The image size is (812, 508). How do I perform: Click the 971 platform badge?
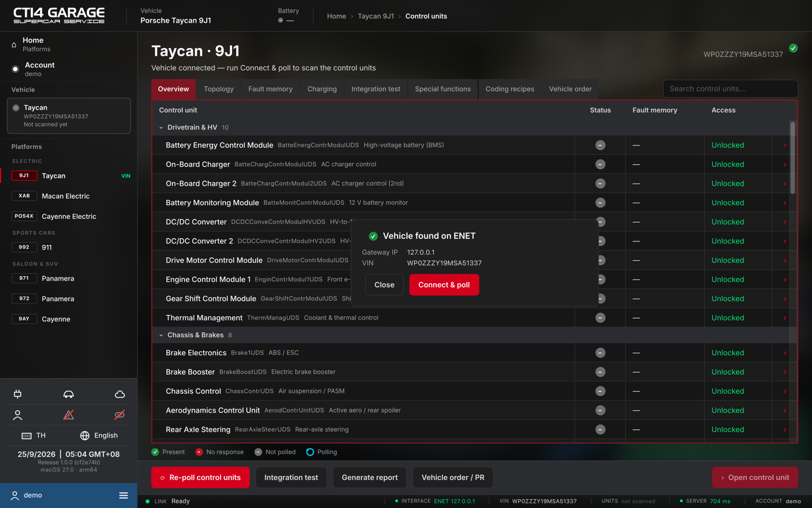click(24, 278)
